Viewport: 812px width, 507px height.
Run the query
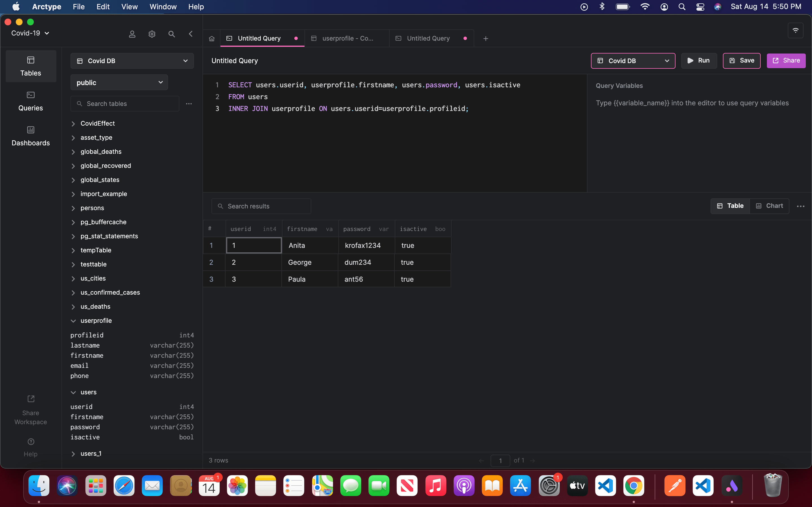(x=699, y=61)
